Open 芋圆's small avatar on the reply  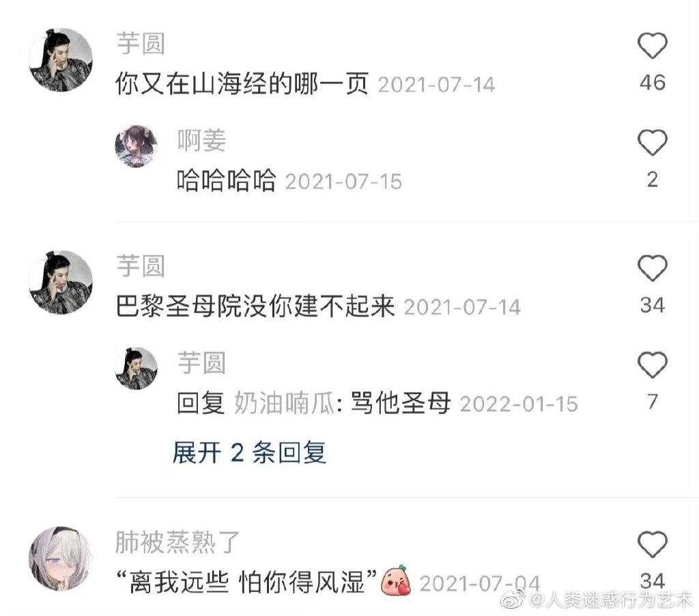(136, 369)
